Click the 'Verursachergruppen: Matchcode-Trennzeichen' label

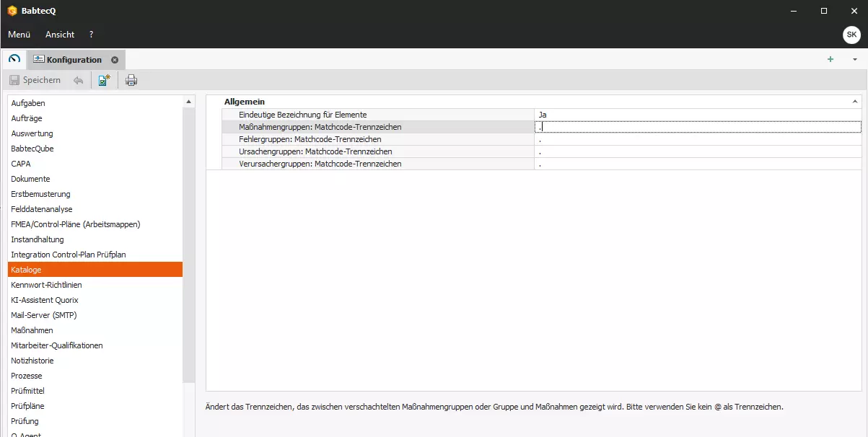(x=320, y=164)
